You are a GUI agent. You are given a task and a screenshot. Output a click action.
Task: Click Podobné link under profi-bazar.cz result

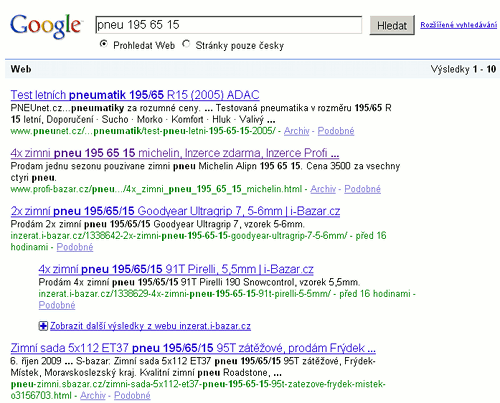tap(362, 189)
